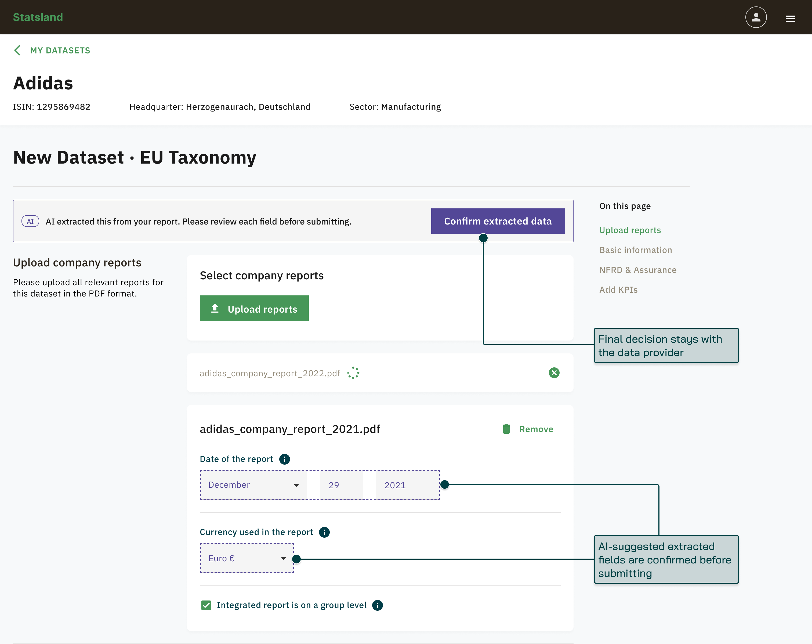
Task: Click the Currency used in the report label
Action: click(256, 532)
